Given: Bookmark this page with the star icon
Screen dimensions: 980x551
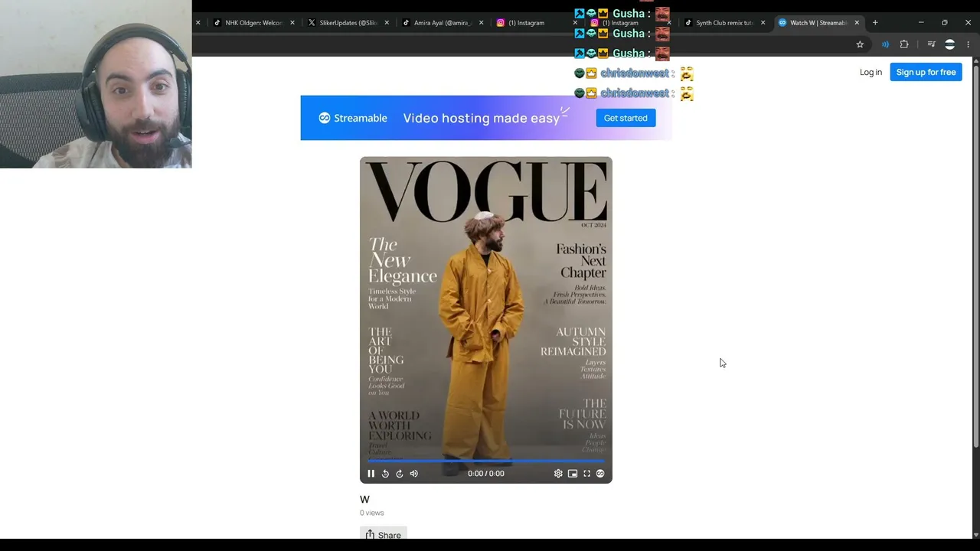Looking at the screenshot, I should tap(860, 44).
